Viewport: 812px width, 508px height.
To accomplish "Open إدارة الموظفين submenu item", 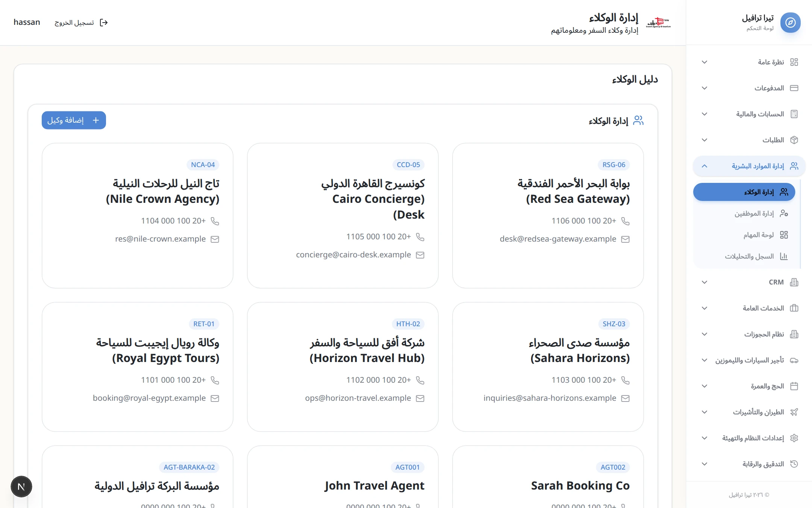I will (x=744, y=213).
